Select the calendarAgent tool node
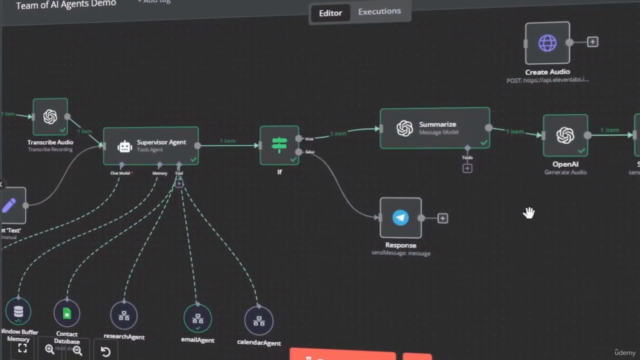The height and width of the screenshot is (360, 640). pyautogui.click(x=259, y=321)
